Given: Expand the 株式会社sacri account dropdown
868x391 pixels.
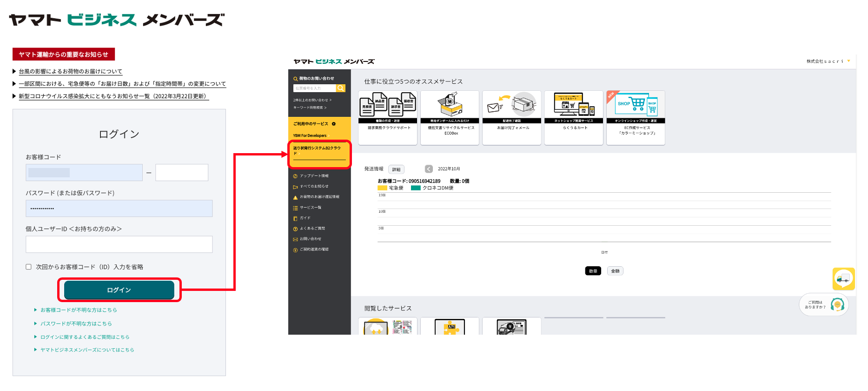Looking at the screenshot, I should pyautogui.click(x=849, y=61).
